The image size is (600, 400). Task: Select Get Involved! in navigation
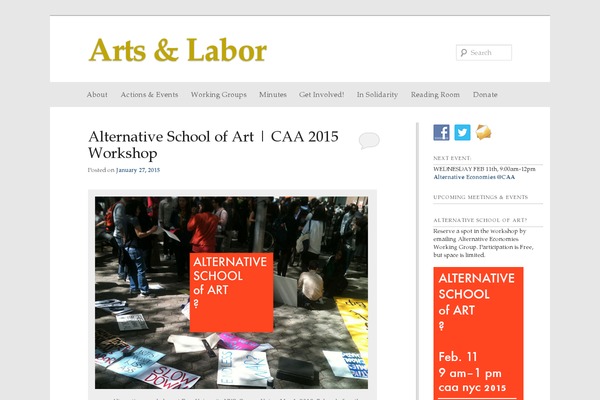[x=321, y=95]
